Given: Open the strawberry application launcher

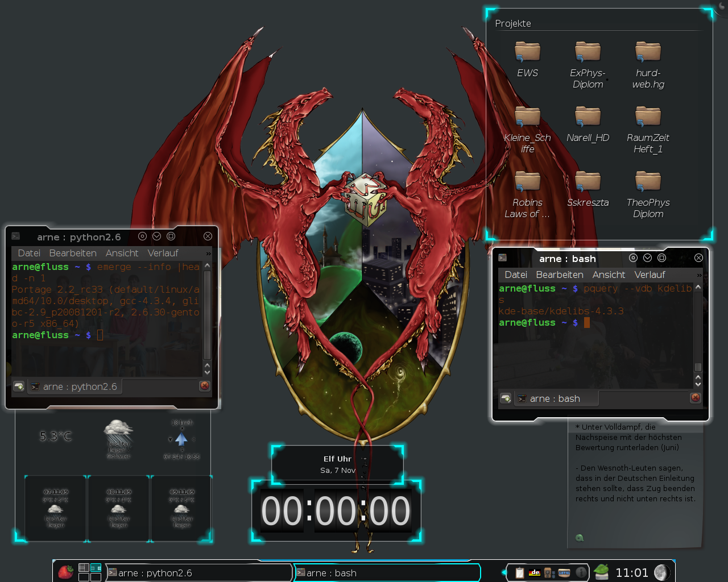Looking at the screenshot, I should pos(66,572).
